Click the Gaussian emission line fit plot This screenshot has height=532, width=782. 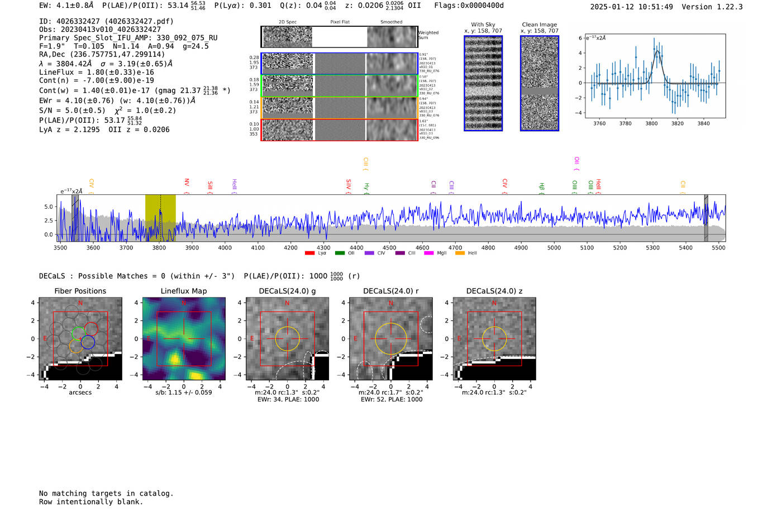[x=655, y=76]
